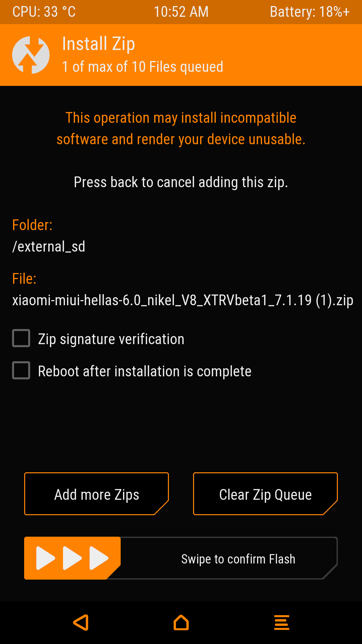Click the Add more Zips button
The image size is (362, 644).
(x=97, y=494)
